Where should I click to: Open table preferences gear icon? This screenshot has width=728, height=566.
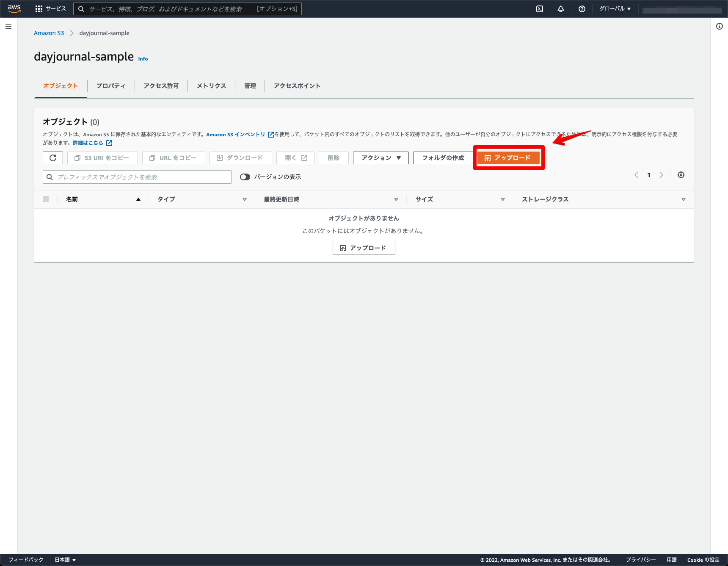(681, 175)
